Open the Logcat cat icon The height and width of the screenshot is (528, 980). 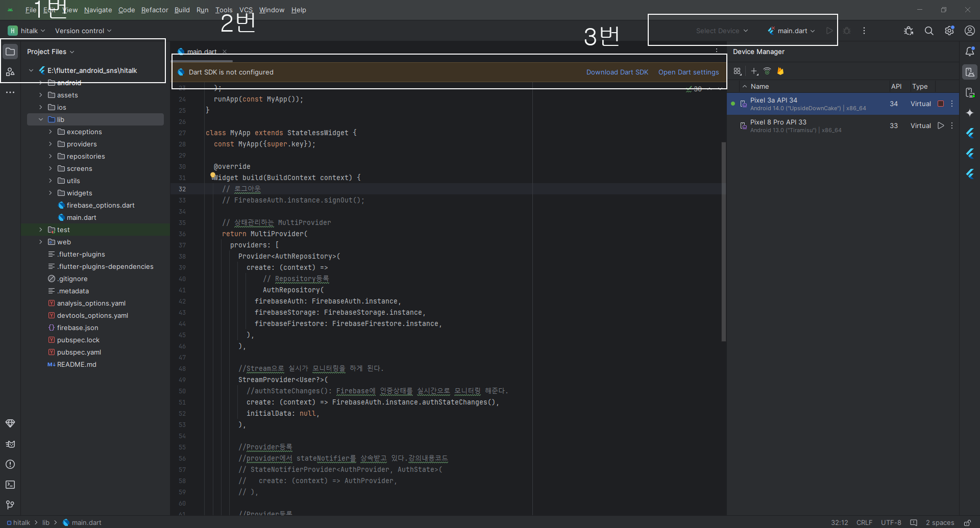point(10,444)
